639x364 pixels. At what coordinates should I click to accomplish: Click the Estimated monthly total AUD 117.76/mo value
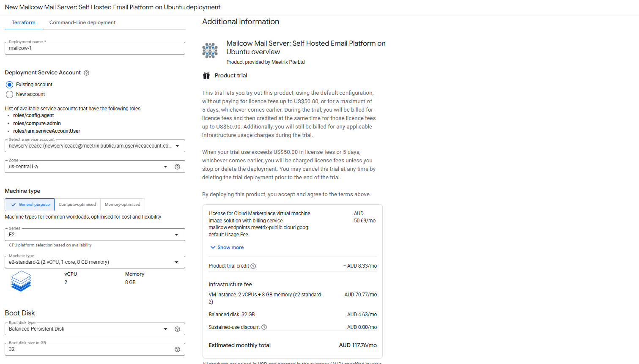click(358, 345)
